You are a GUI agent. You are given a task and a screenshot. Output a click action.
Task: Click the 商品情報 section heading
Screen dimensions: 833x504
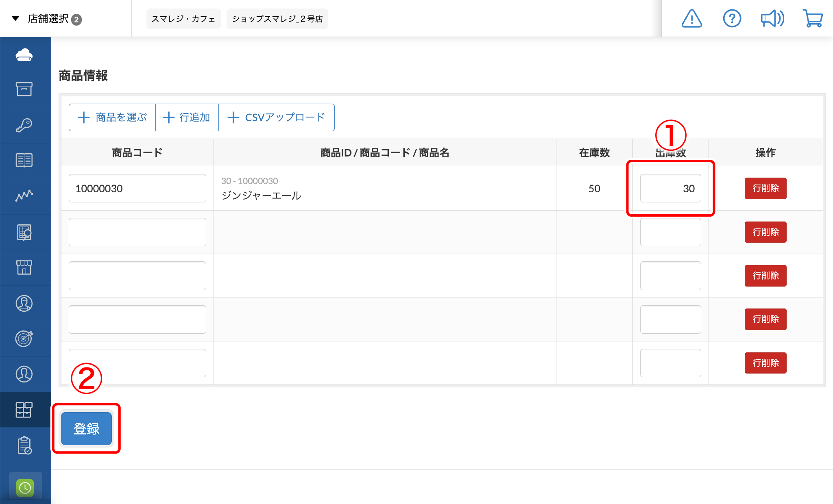tap(83, 76)
